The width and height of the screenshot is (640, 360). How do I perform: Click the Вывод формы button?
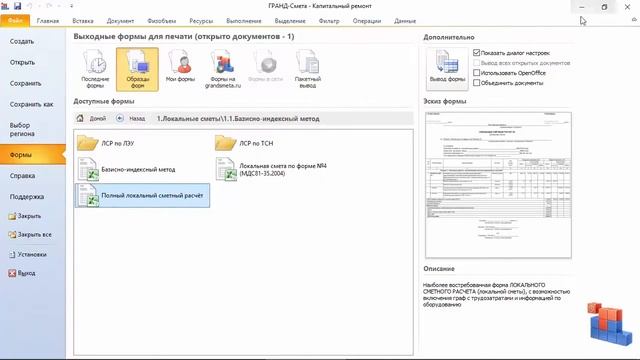pyautogui.click(x=447, y=69)
